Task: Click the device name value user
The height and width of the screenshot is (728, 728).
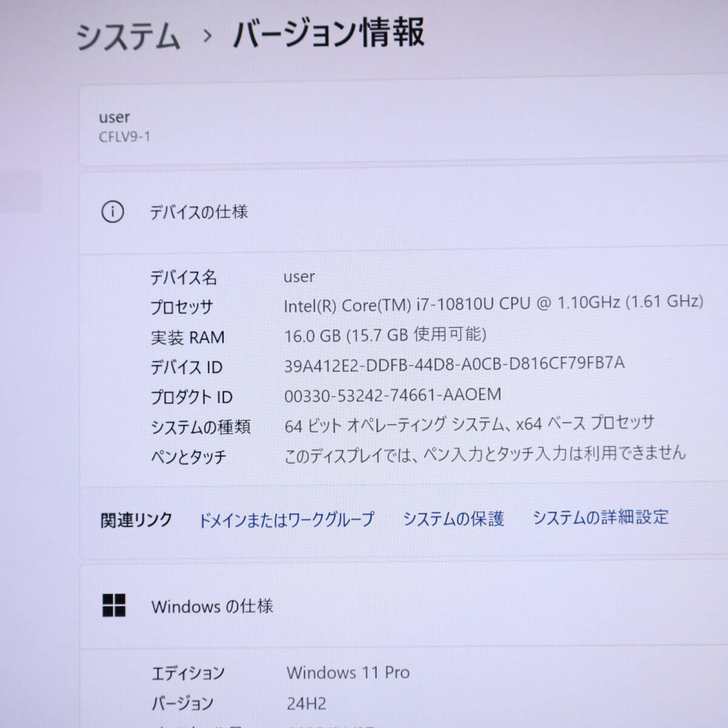Action: (x=299, y=277)
